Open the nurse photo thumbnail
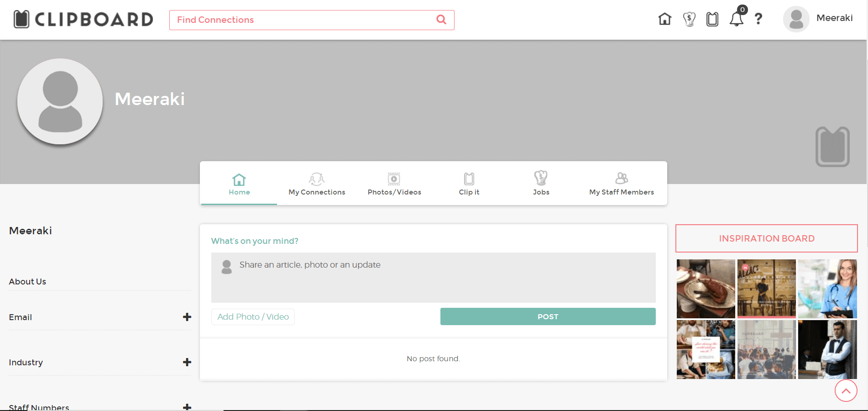Screen dimensions: 868x411 (827, 289)
